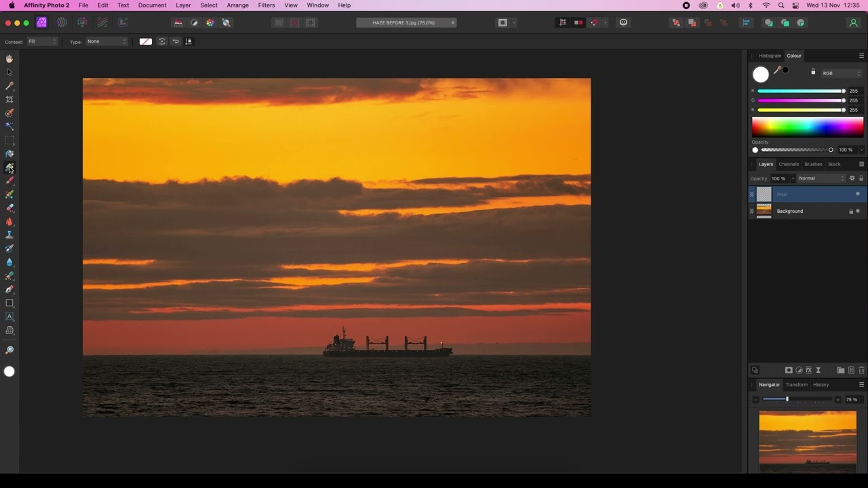Select the Gradient tool
The height and width of the screenshot is (488, 868).
tap(9, 167)
